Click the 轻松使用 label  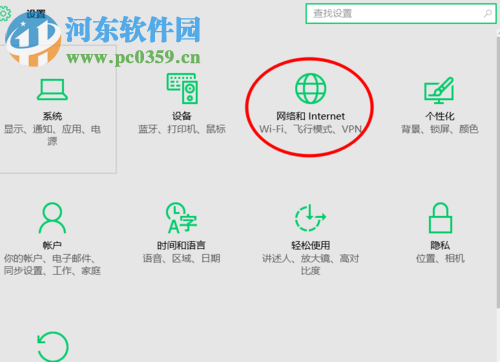(310, 245)
